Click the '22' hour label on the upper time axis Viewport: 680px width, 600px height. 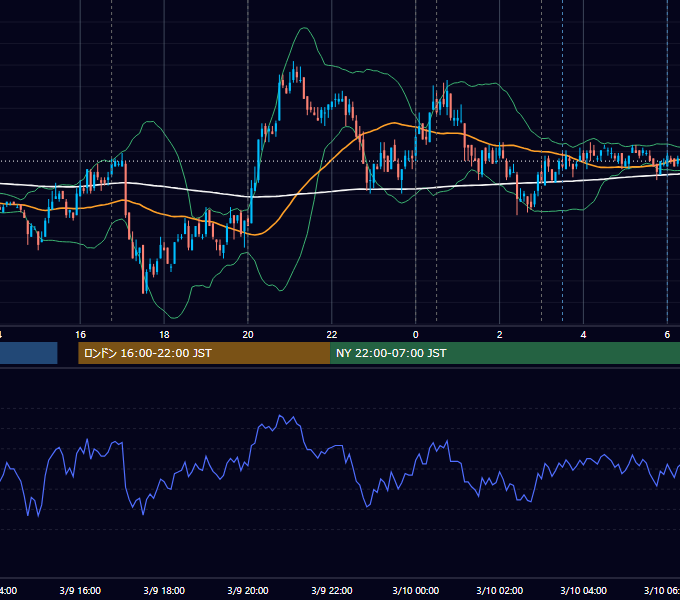332,335
